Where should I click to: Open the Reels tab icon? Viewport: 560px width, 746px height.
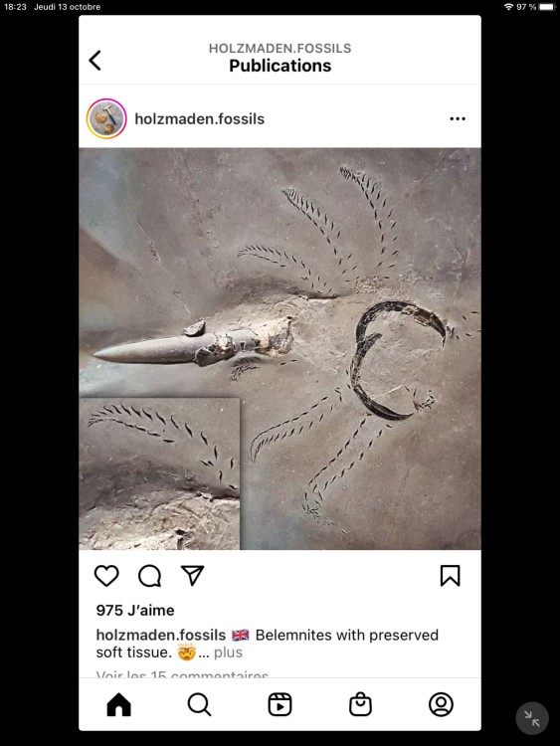click(280, 704)
